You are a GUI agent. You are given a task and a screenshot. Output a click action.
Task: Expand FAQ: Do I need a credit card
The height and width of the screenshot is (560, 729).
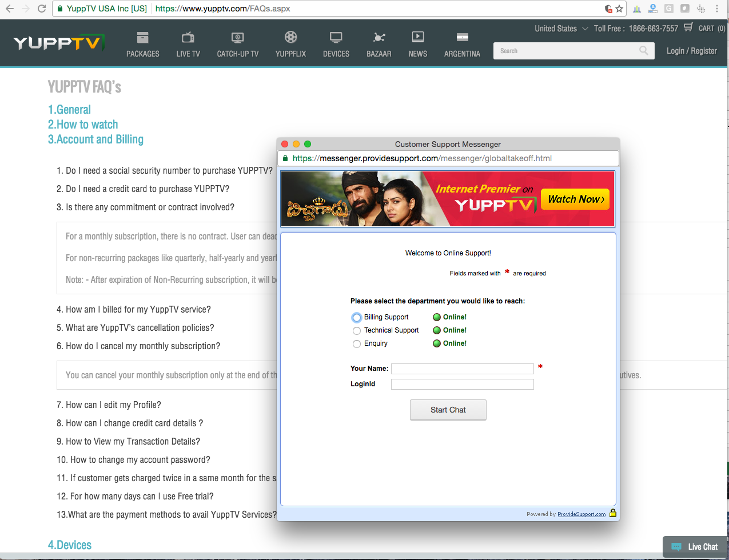143,189
